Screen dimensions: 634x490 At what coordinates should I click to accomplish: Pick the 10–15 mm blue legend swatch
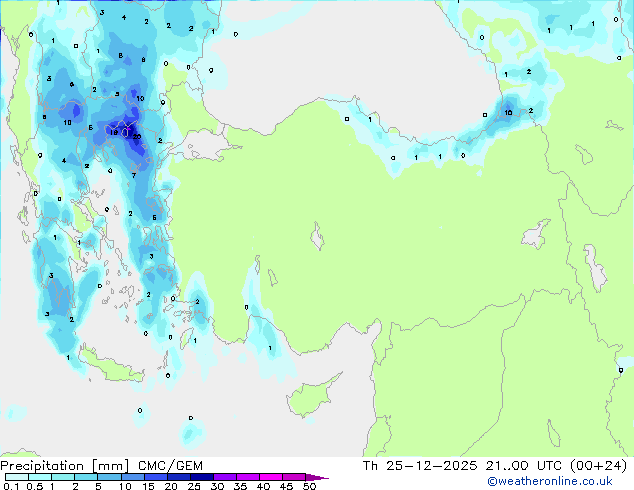tap(132, 477)
